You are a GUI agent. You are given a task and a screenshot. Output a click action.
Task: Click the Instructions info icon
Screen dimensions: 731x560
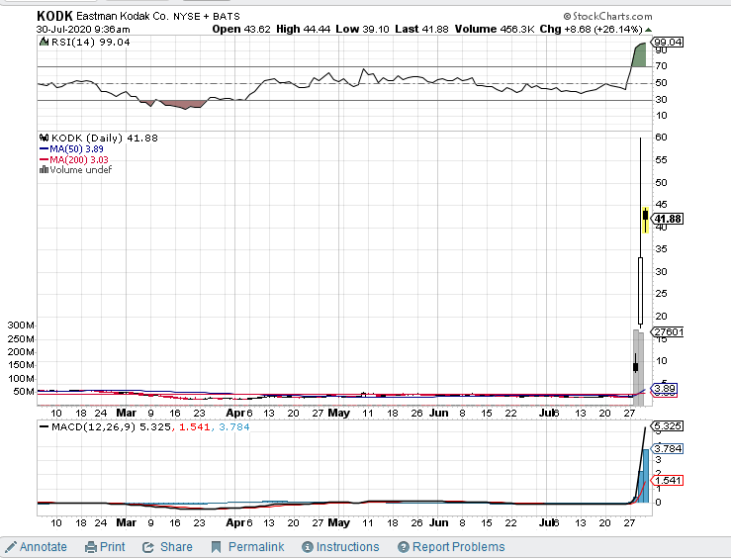click(x=308, y=547)
